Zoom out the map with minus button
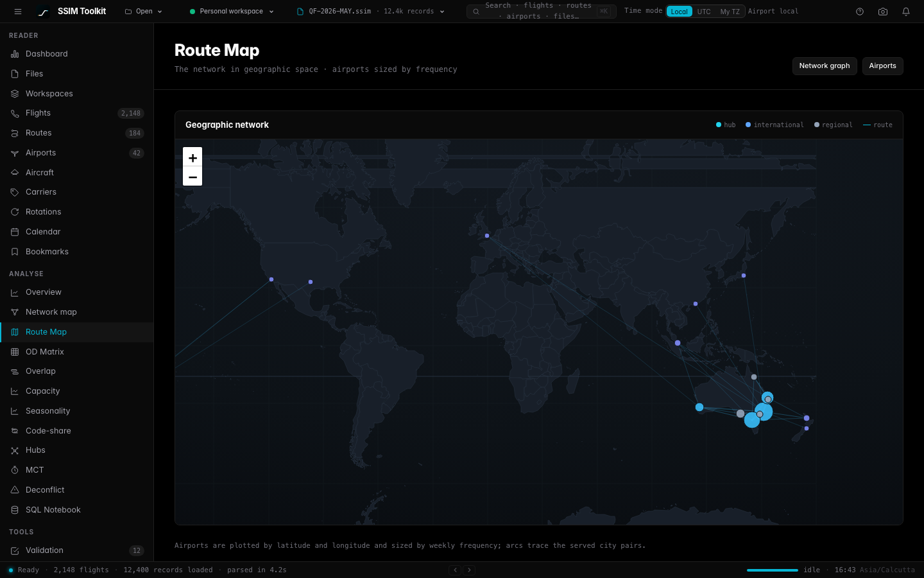The image size is (924, 578). click(193, 177)
